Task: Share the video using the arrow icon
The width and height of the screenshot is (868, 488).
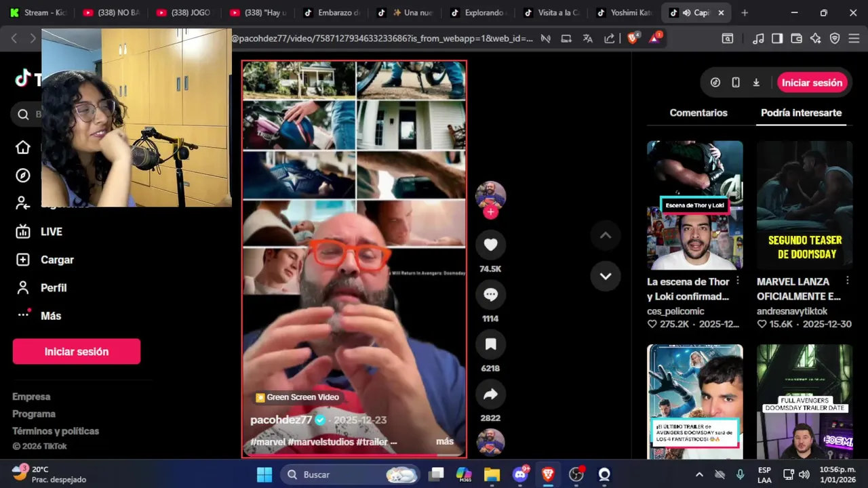Action: 491,394
